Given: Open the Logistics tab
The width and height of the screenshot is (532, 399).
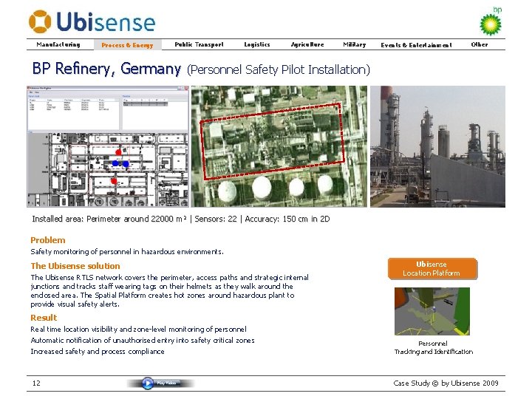Looking at the screenshot, I should coord(257,44).
